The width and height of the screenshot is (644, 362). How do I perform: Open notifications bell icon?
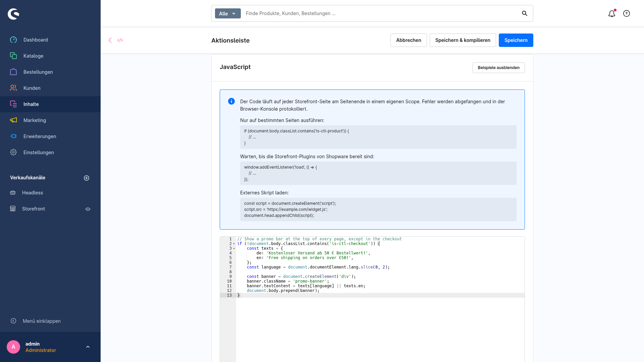(612, 13)
